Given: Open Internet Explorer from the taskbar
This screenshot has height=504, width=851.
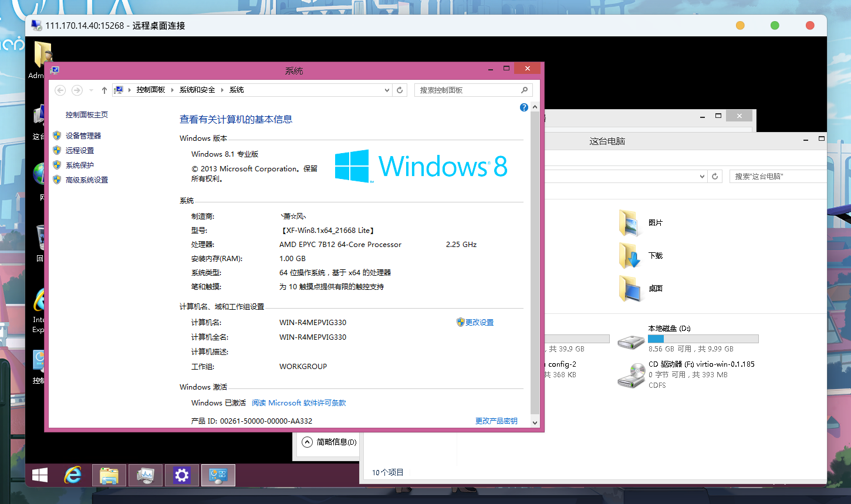Looking at the screenshot, I should 73,475.
